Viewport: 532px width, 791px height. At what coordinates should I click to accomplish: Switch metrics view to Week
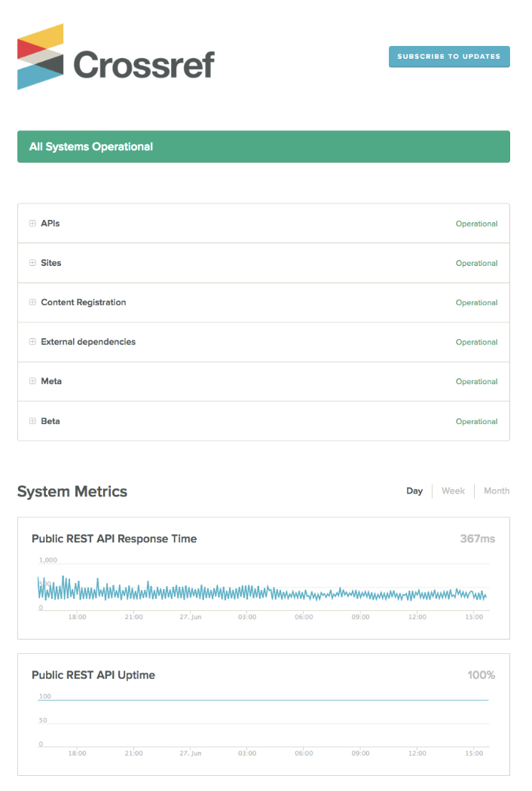click(453, 491)
